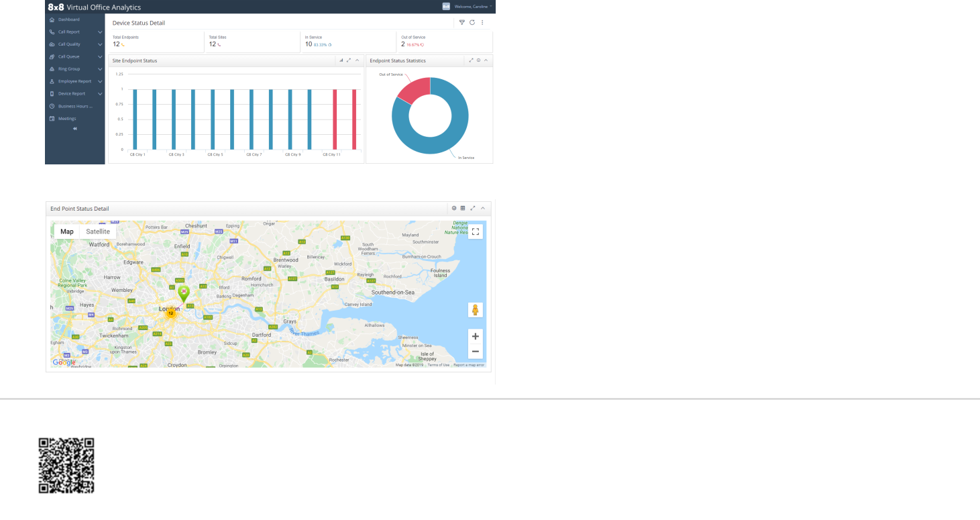Screen dimensions: 980x520
Task: Zoom out on the map
Action: click(x=476, y=352)
